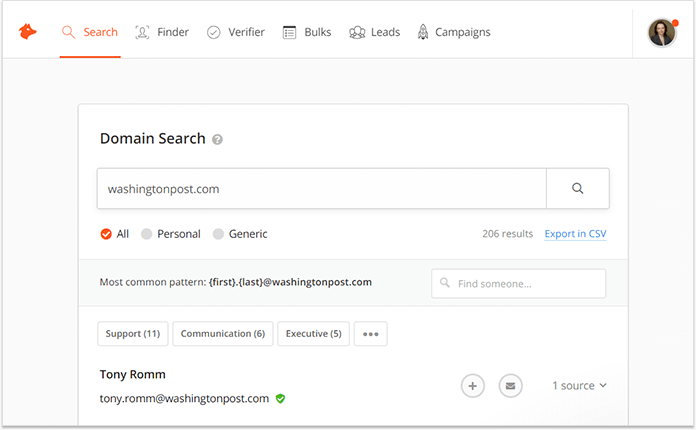Click the Find someone search field
Screen dimensions: 696x430
pyautogui.click(x=518, y=284)
